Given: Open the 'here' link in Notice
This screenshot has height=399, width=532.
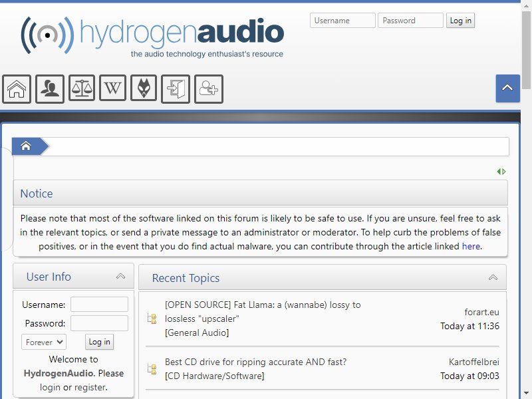Looking at the screenshot, I should coord(471,246).
